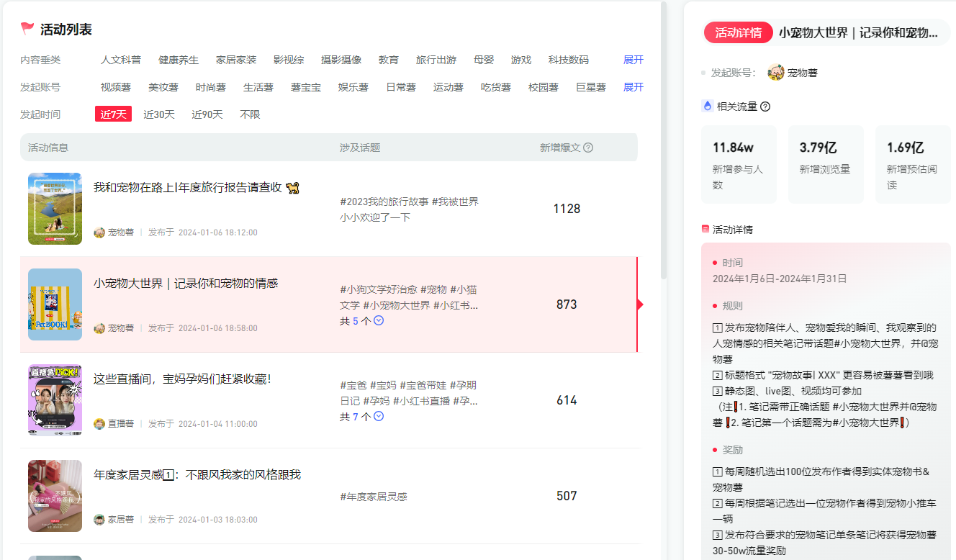Expand the 内容垂类 category list

click(633, 60)
